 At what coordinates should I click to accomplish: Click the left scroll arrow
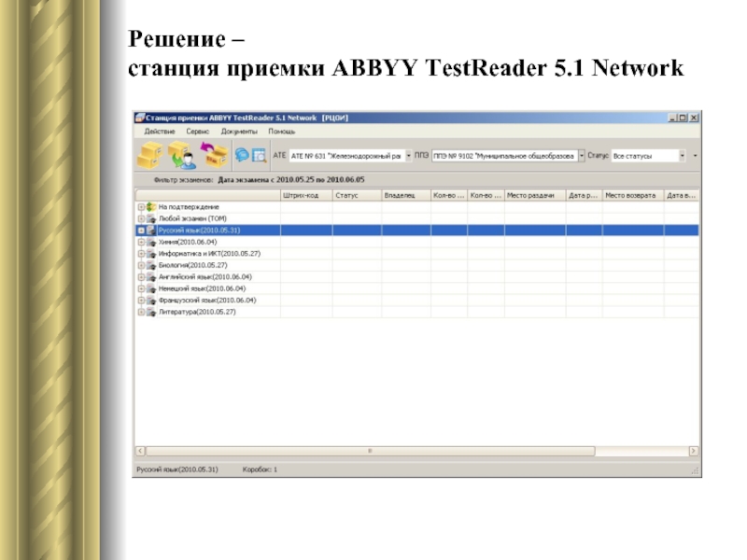click(x=141, y=451)
